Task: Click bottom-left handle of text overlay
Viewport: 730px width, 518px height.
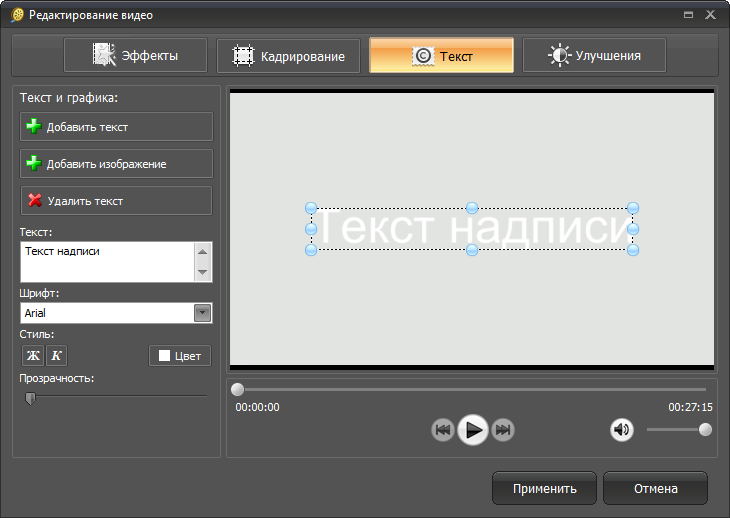Action: pos(311,250)
